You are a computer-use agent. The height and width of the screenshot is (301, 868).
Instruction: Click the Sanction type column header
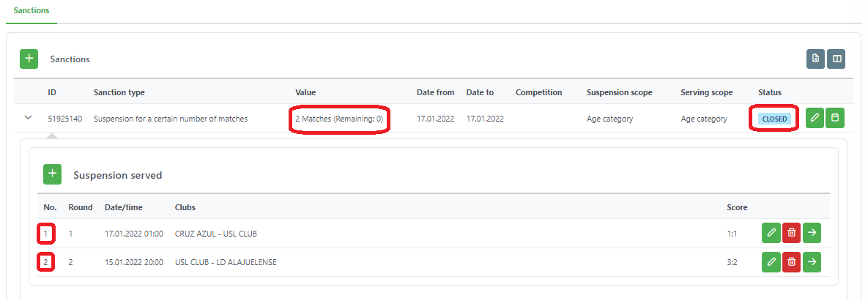pos(119,92)
